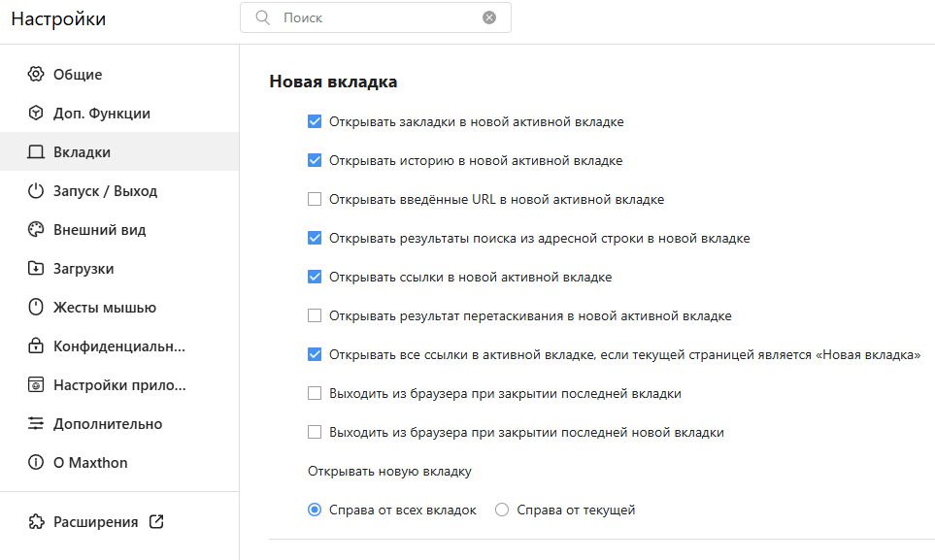Screen dimensions: 935x560
Task: Click the power icon beside Запуск / Выход
Action: tap(36, 191)
